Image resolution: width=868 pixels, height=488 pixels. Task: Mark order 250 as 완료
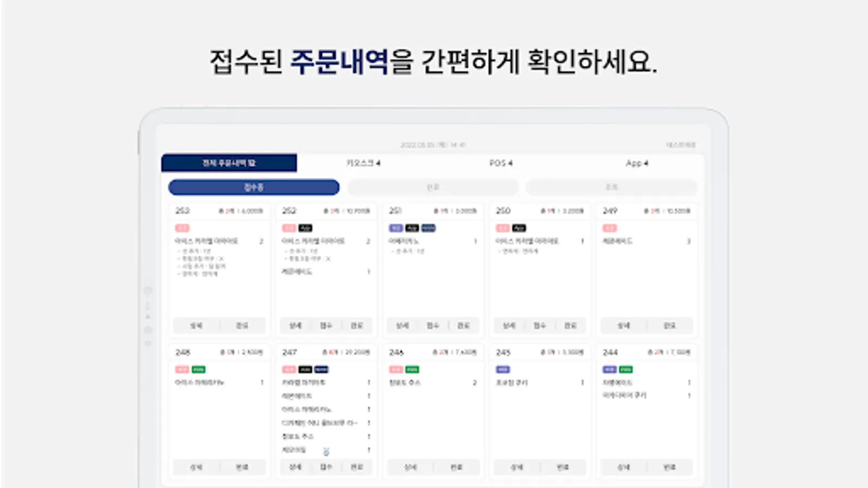click(x=570, y=325)
